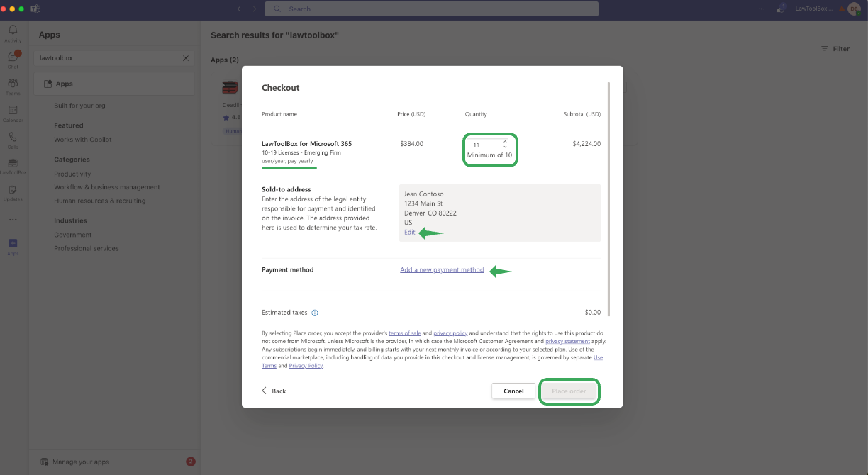Show Estimated taxes info icon
The height and width of the screenshot is (475, 868).
click(315, 313)
